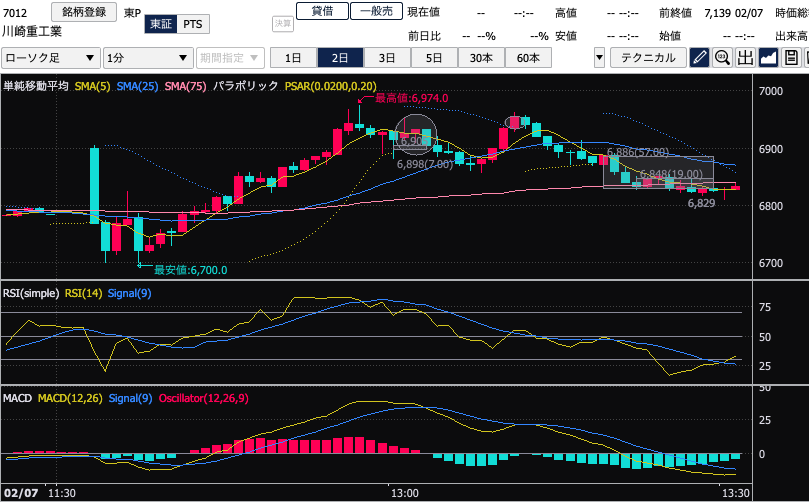Click the magnifier zoom icon
The height and width of the screenshot is (502, 809).
[722, 58]
